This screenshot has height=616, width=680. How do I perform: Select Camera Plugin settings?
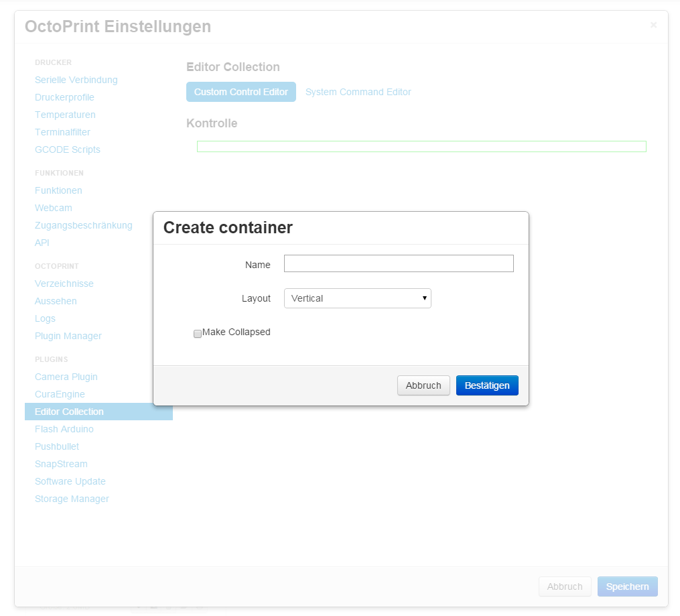pos(66,377)
